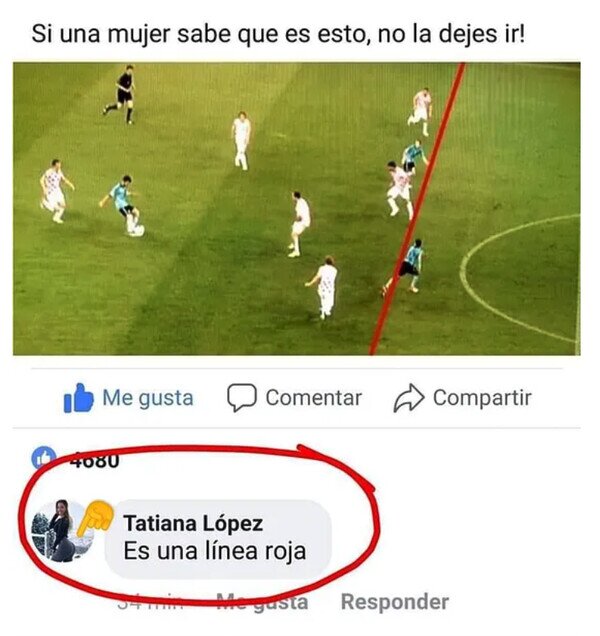Viewport: 600px width, 636px height.
Task: Click the speech bubble Comentar icon
Action: (241, 398)
